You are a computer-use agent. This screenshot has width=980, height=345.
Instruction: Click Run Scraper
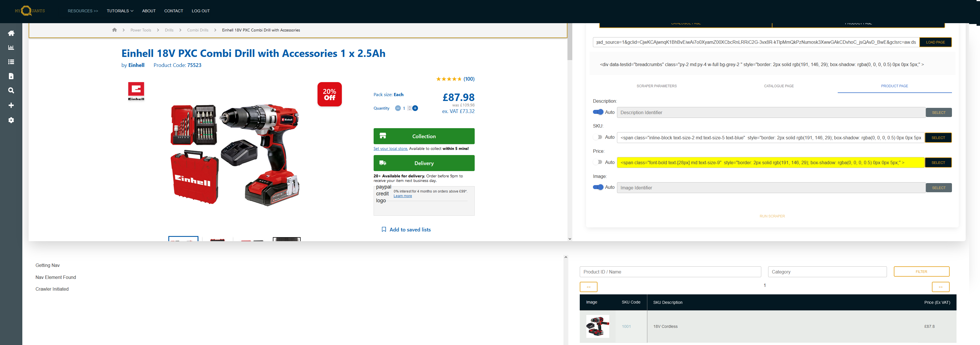click(772, 216)
